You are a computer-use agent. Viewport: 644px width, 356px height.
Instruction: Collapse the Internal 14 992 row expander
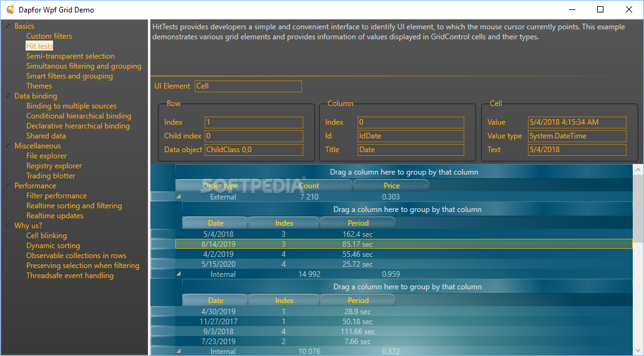point(178,274)
